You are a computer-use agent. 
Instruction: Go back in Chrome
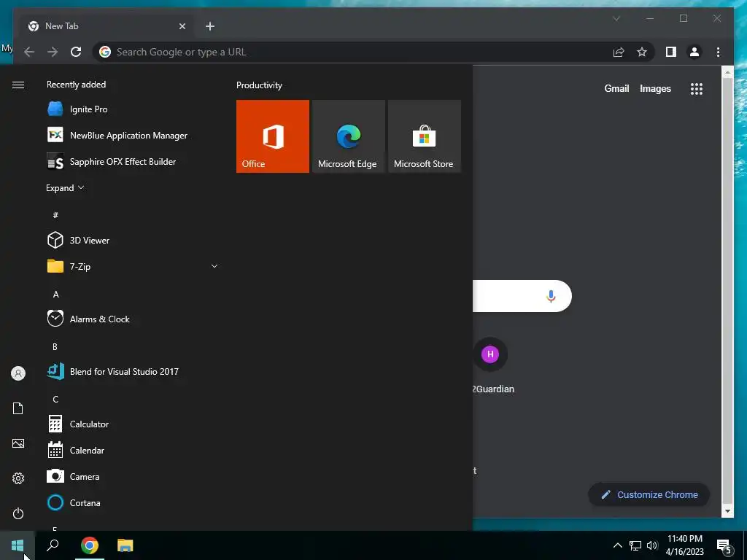[29, 52]
